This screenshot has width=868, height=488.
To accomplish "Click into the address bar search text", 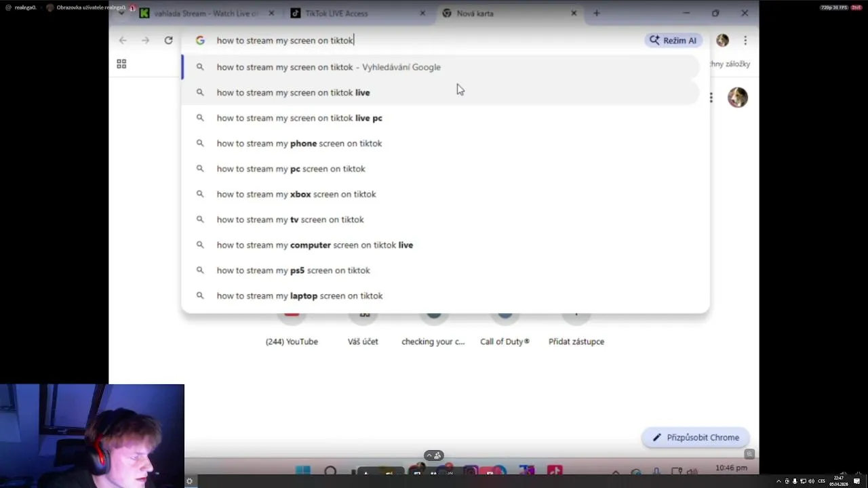I will 285,41.
